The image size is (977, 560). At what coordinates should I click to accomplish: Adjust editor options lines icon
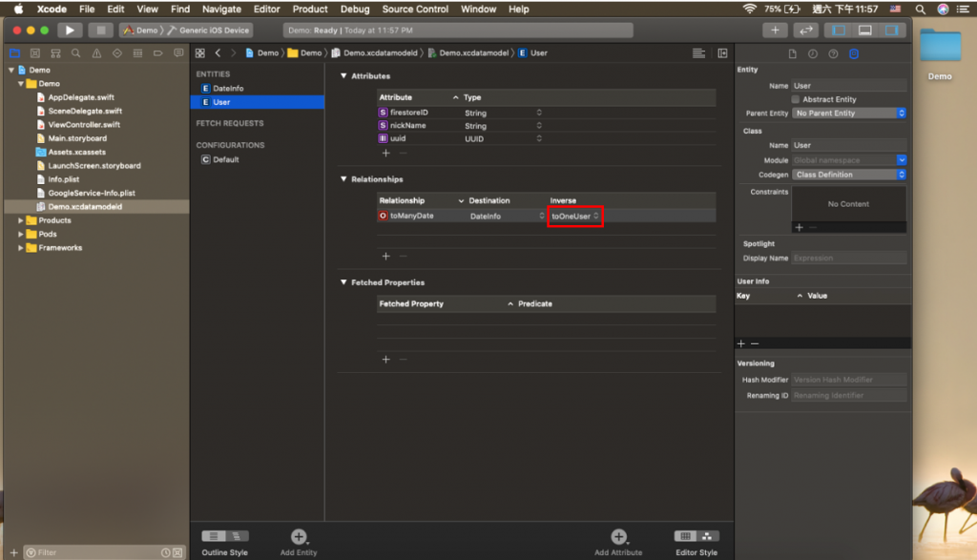click(x=698, y=53)
